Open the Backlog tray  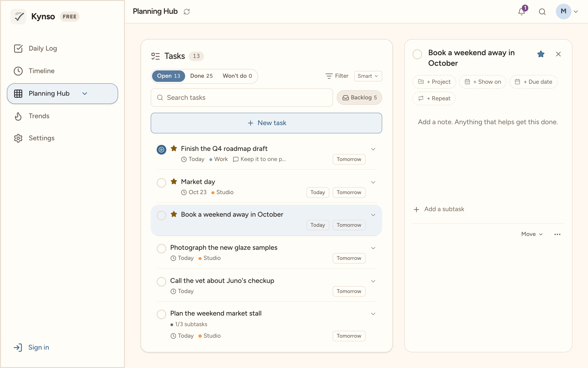[x=359, y=98]
